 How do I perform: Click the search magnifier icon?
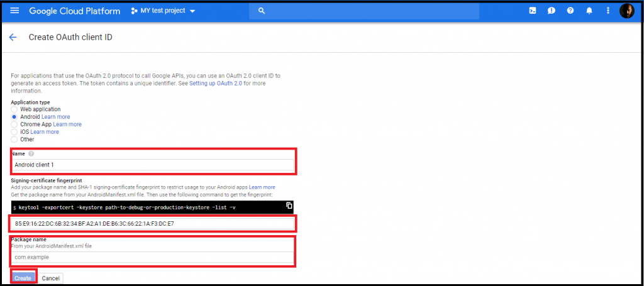point(261,11)
